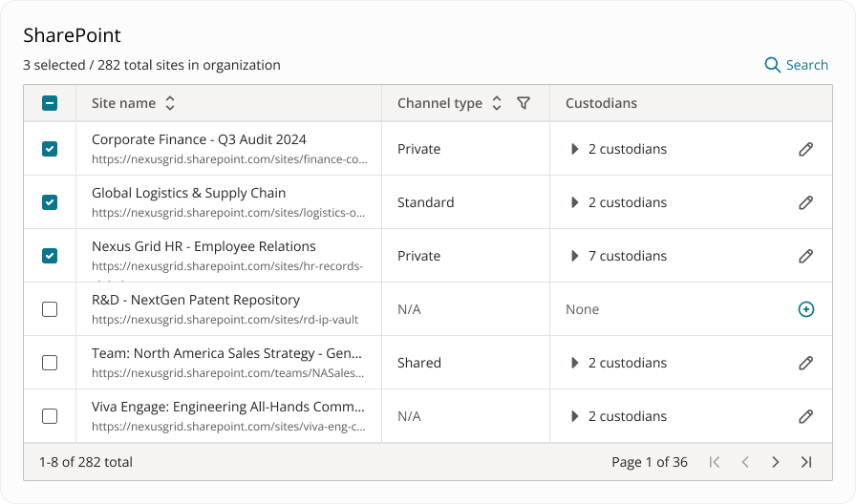Expand custodians for Global Logistics & Supply Chain
The width and height of the screenshot is (856, 504).
point(574,202)
